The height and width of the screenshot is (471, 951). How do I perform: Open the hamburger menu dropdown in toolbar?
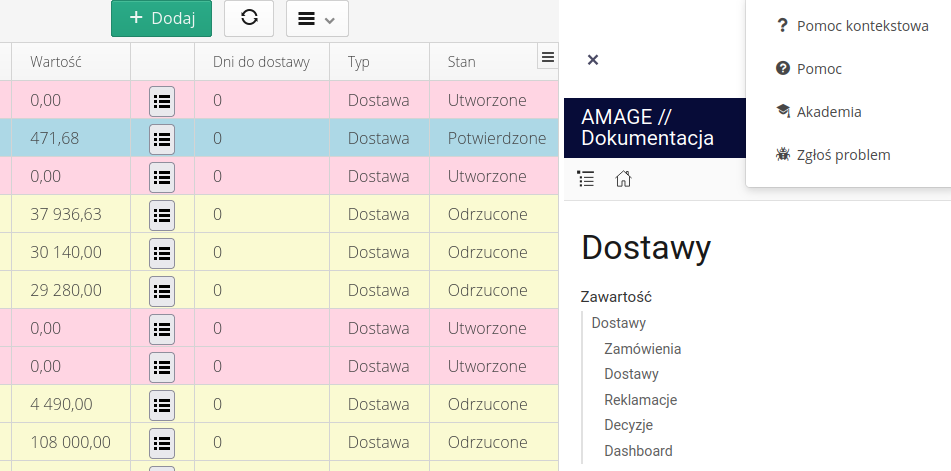317,18
